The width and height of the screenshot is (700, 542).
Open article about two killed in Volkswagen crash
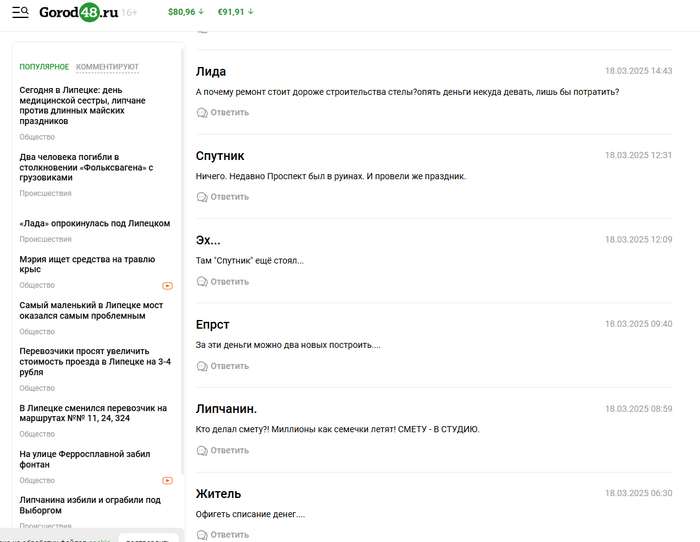(x=87, y=167)
